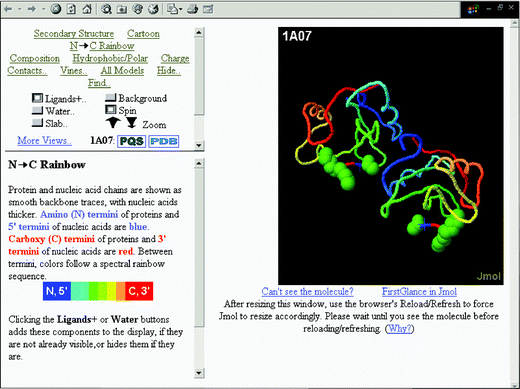Select the N→C Rainbow color scheme
This screenshot has height=389, width=520.
click(102, 46)
